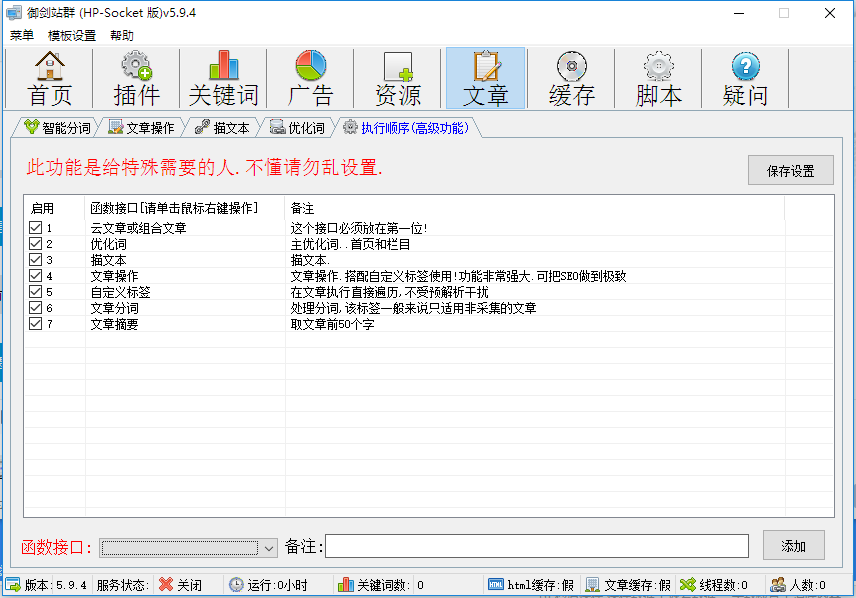This screenshot has height=598, width=856.
Task: Click the note 在文章执行直接遍历,不受预解析干扰
Action: 389,292
